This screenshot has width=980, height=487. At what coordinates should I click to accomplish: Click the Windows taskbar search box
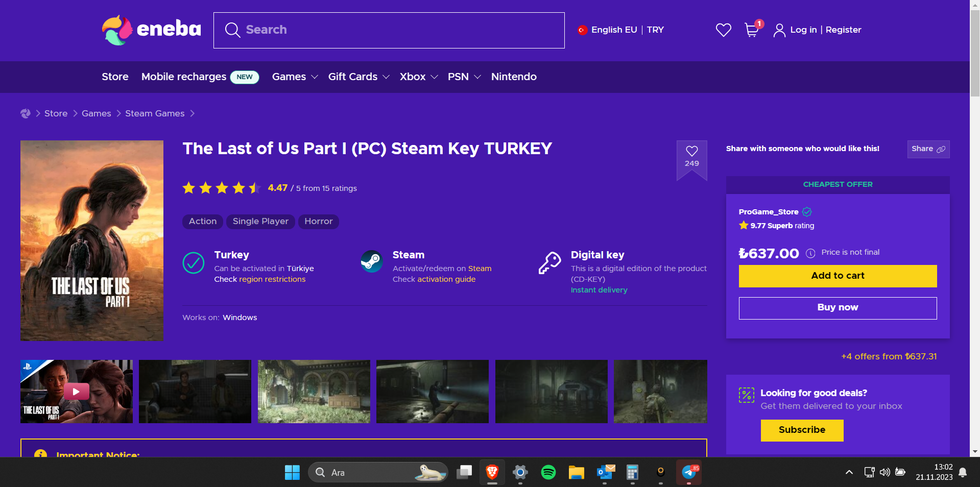(378, 472)
